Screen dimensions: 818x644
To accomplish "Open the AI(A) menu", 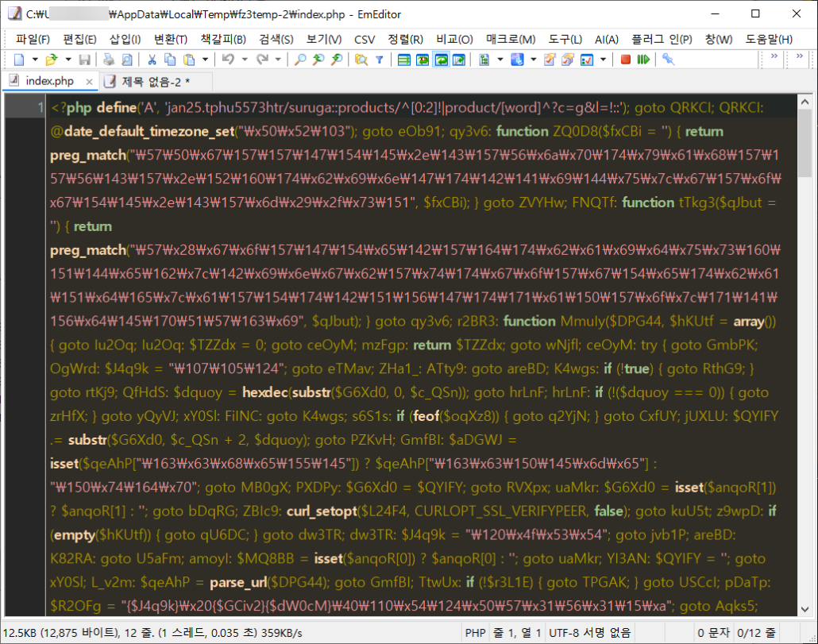I will (x=606, y=39).
